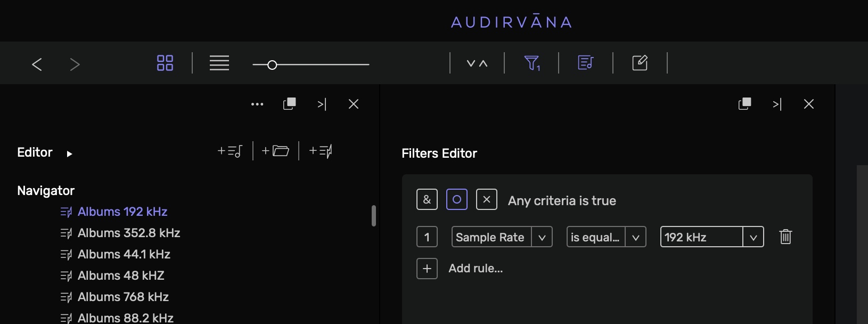868x324 pixels.
Task: Open the 'is equal...' operator dropdown
Action: pyautogui.click(x=607, y=237)
